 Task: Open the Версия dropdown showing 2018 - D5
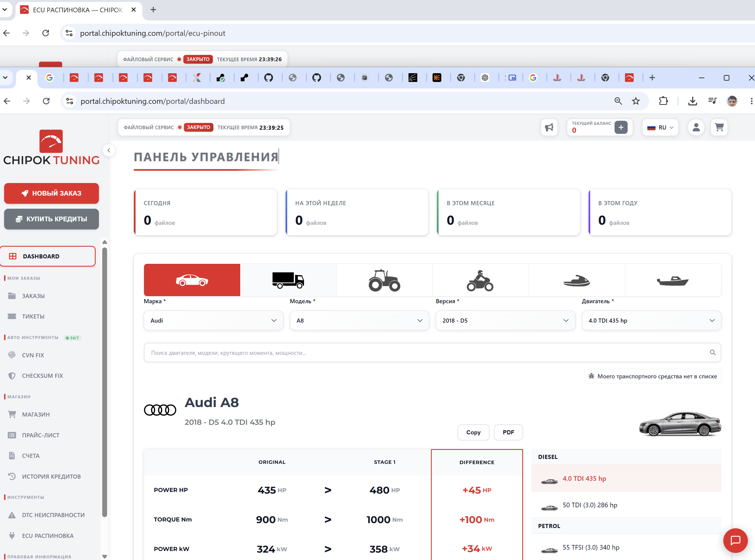(506, 320)
